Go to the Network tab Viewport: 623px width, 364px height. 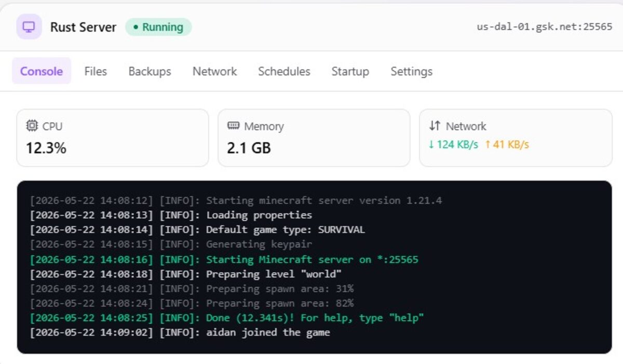click(214, 71)
